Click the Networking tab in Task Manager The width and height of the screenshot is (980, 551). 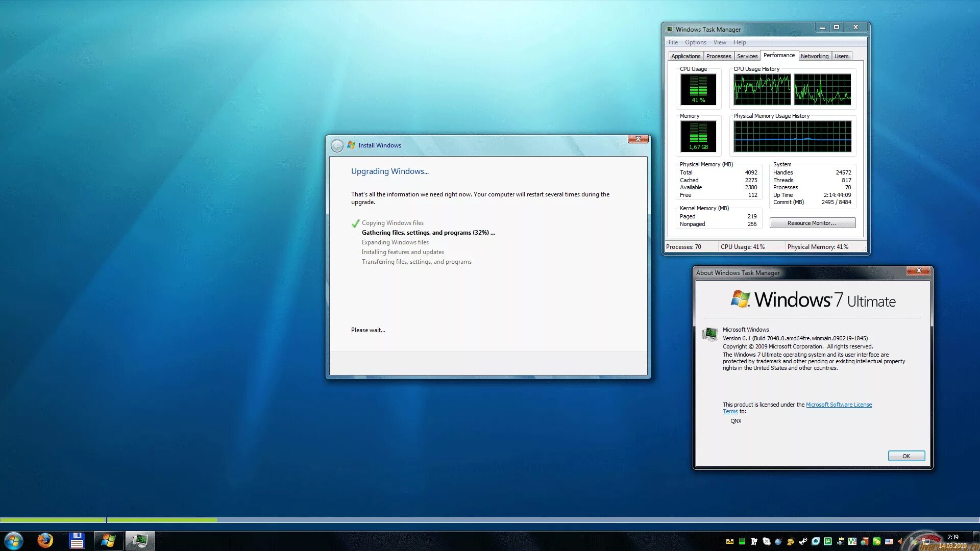pos(815,56)
